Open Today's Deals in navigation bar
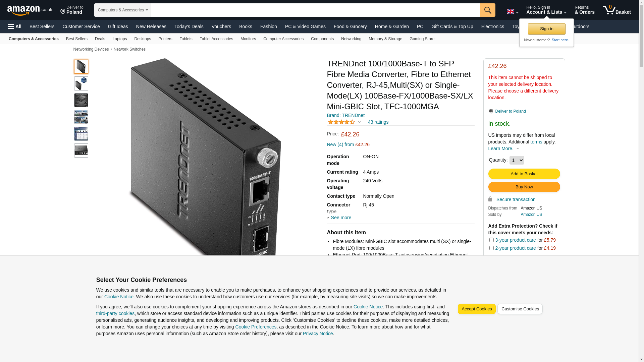644x362 pixels. point(189,26)
